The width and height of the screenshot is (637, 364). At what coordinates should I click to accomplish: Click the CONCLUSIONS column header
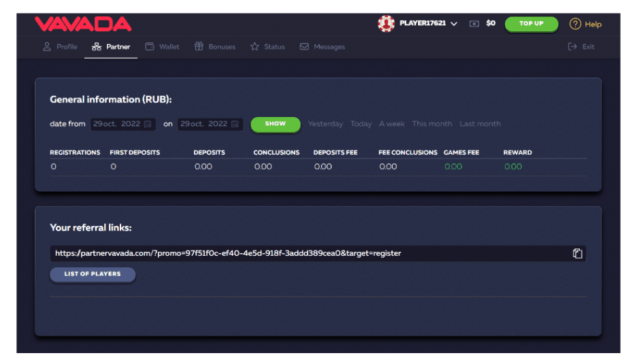pos(277,152)
